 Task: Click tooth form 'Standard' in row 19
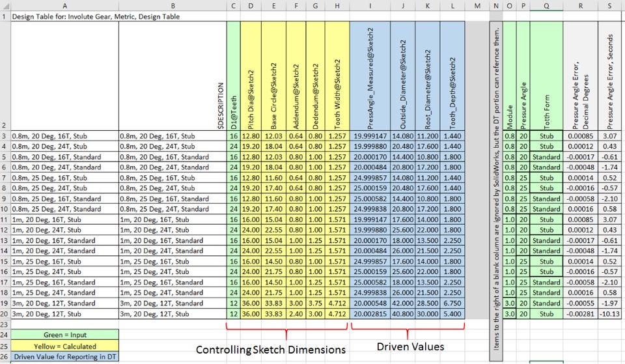[x=546, y=303]
